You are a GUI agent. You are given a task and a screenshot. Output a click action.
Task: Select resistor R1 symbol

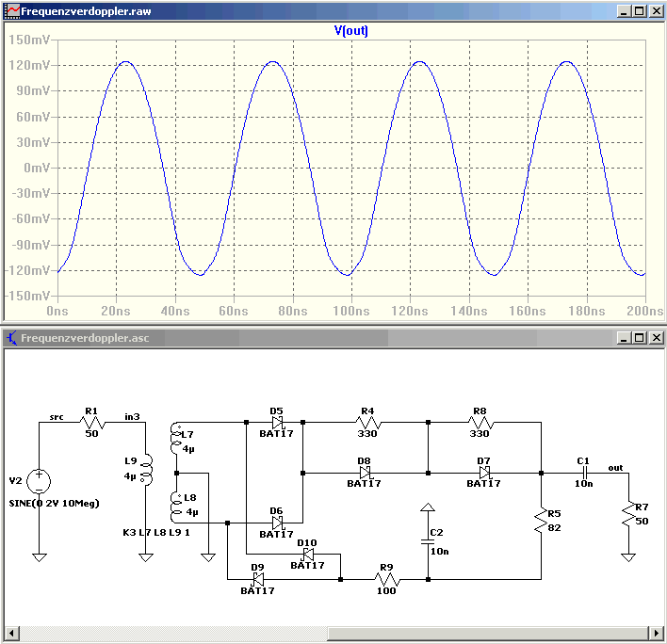coord(92,422)
